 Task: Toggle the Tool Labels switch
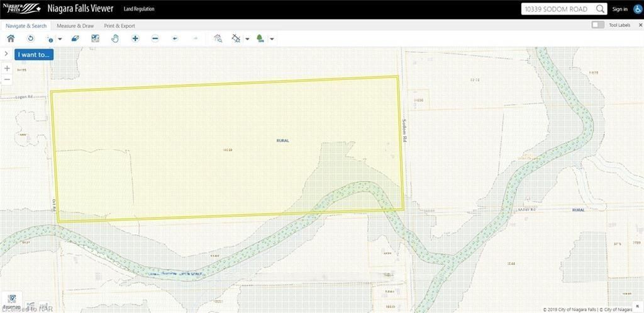point(597,25)
